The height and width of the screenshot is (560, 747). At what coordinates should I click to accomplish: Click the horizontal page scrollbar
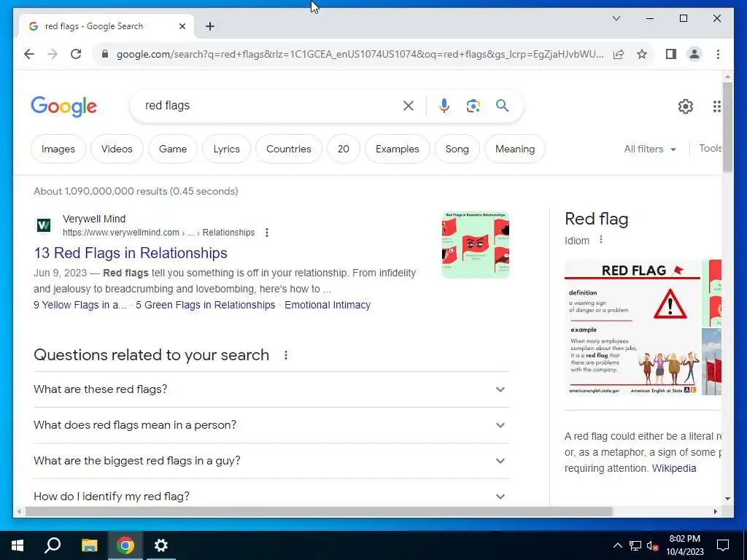pyautogui.click(x=319, y=511)
